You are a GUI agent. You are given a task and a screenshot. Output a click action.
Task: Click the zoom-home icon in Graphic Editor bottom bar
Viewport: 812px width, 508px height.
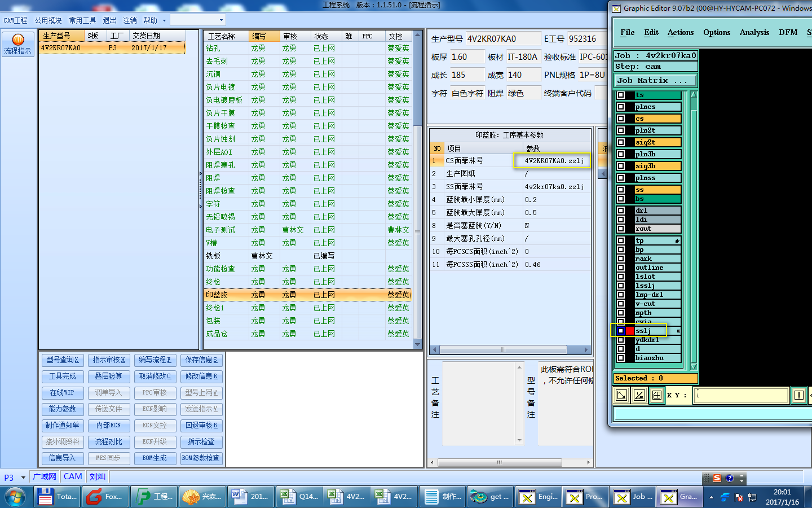(x=621, y=395)
